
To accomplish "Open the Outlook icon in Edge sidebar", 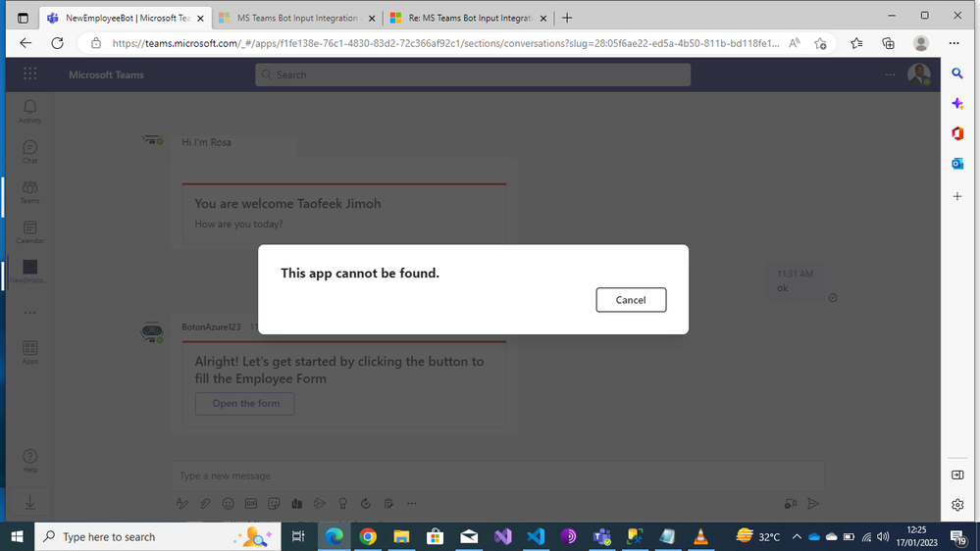I will pos(957,164).
